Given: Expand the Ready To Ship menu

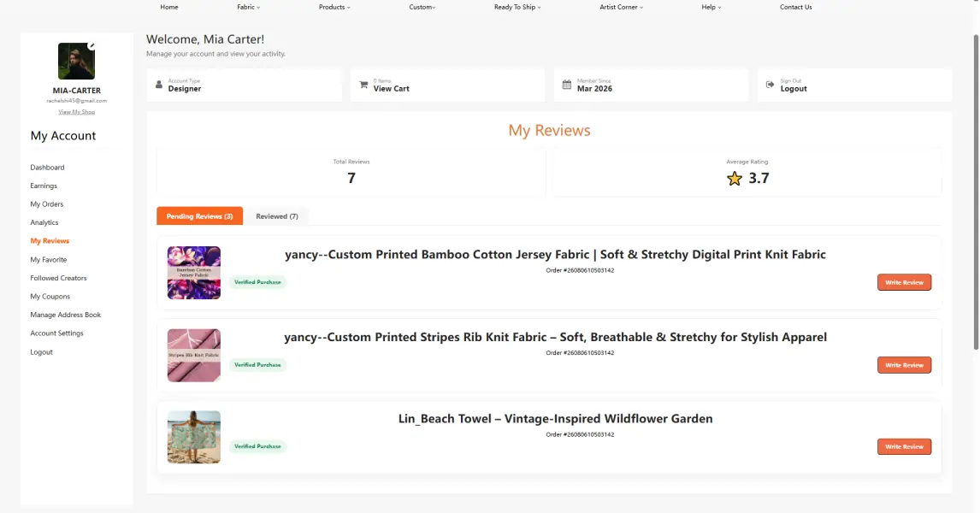Looking at the screenshot, I should pos(517,7).
